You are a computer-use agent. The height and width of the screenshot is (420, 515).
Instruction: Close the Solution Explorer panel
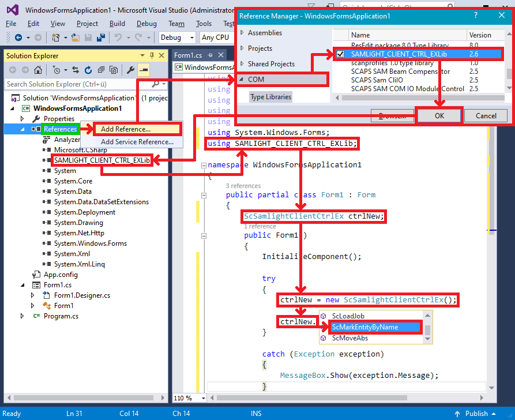click(x=161, y=55)
